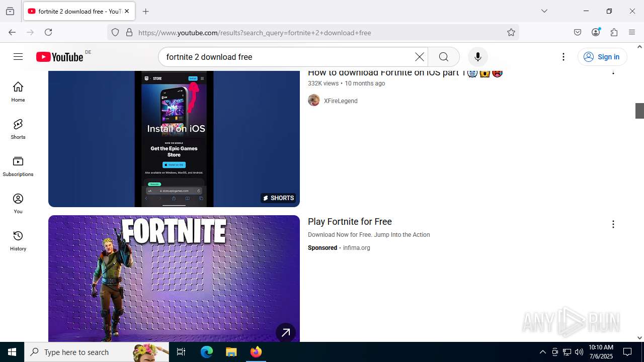Screen dimensions: 644x362
Task: Open the iOS Fortnite download video title
Action: coord(405,73)
